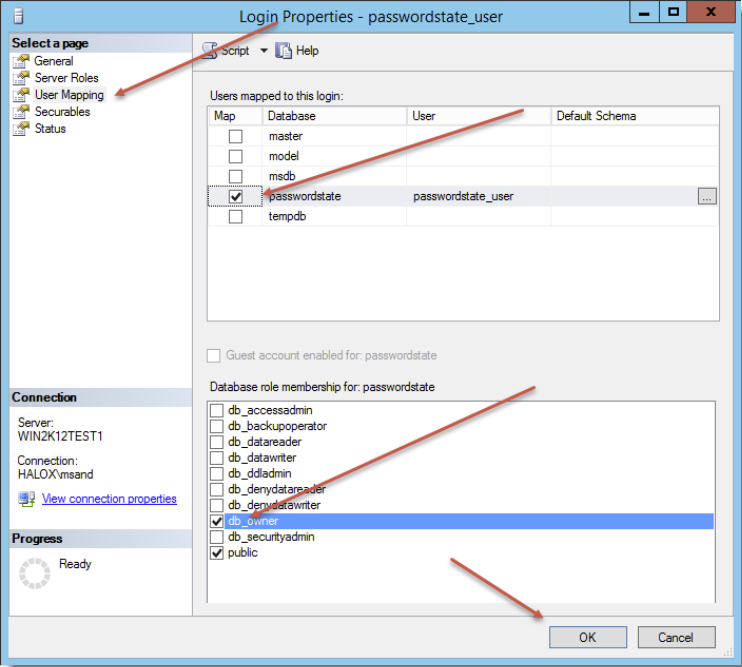This screenshot has width=742, height=667.
Task: Enable the db_denydatawriter role checkbox
Action: (x=217, y=505)
